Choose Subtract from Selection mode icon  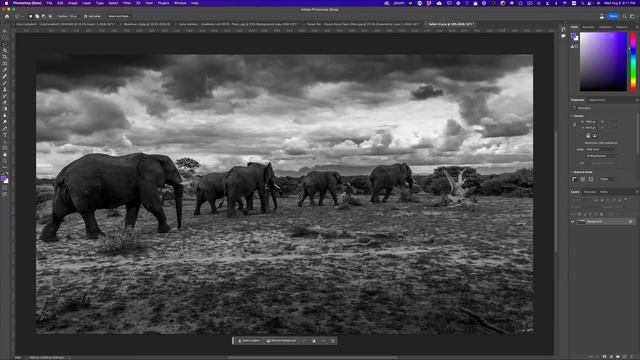(44, 16)
